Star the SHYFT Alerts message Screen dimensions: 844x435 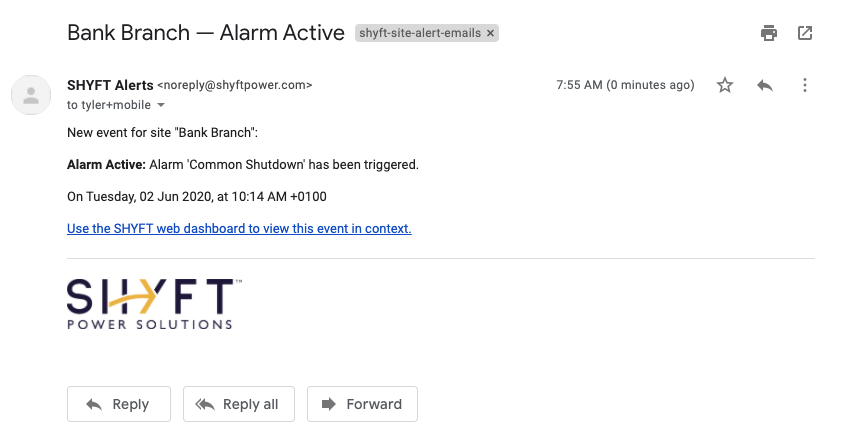725,85
